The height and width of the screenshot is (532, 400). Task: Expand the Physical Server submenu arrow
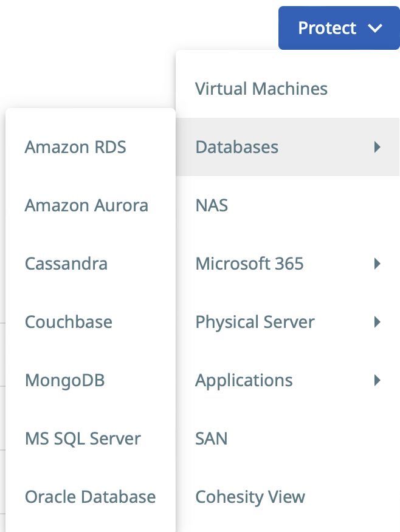pos(378,322)
